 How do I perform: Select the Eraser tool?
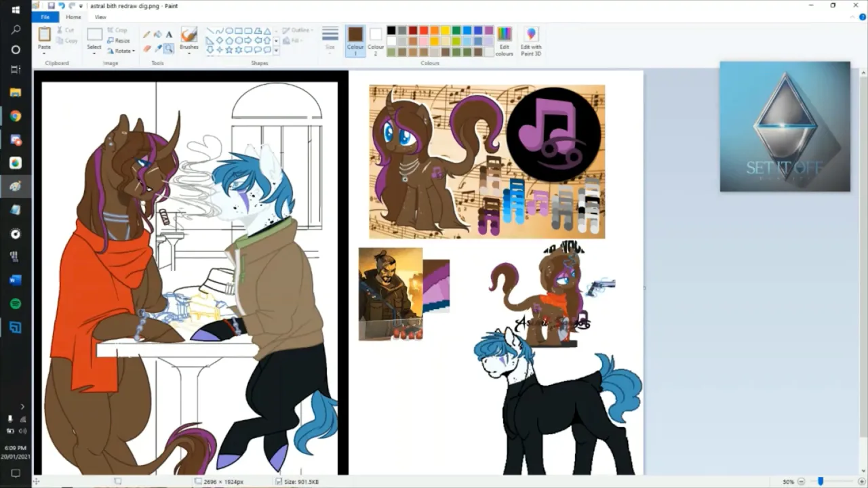pyautogui.click(x=147, y=48)
